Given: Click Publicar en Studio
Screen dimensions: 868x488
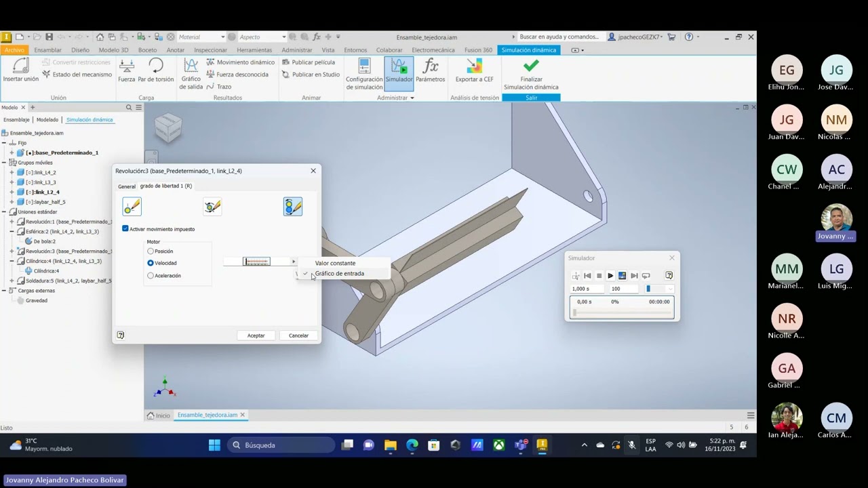Looking at the screenshot, I should [x=311, y=75].
